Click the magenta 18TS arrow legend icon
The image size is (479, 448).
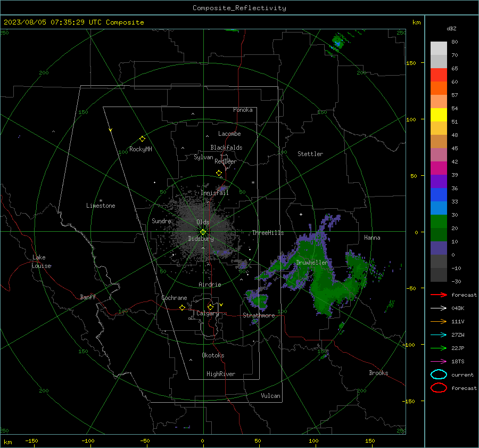tap(439, 362)
